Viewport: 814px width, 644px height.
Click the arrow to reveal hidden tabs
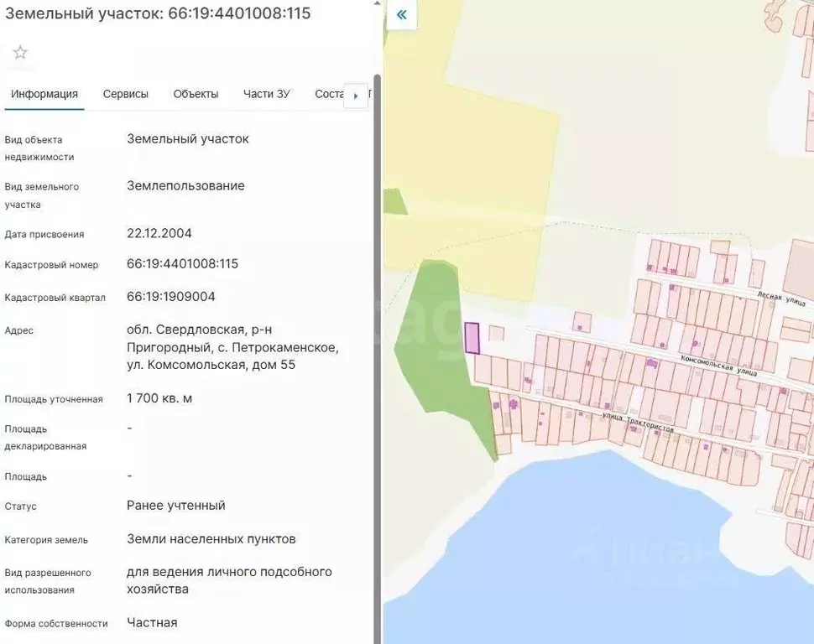pyautogui.click(x=356, y=94)
